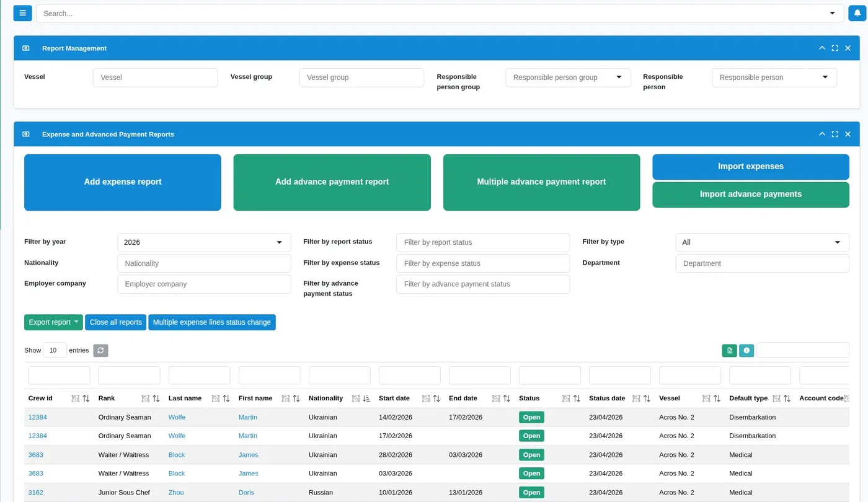Image resolution: width=868 pixels, height=502 pixels.
Task: Open the Filter by type dropdown
Action: (762, 242)
